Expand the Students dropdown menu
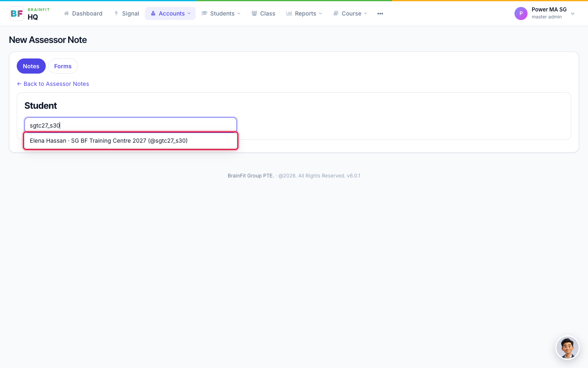The width and height of the screenshot is (588, 368). point(221,13)
